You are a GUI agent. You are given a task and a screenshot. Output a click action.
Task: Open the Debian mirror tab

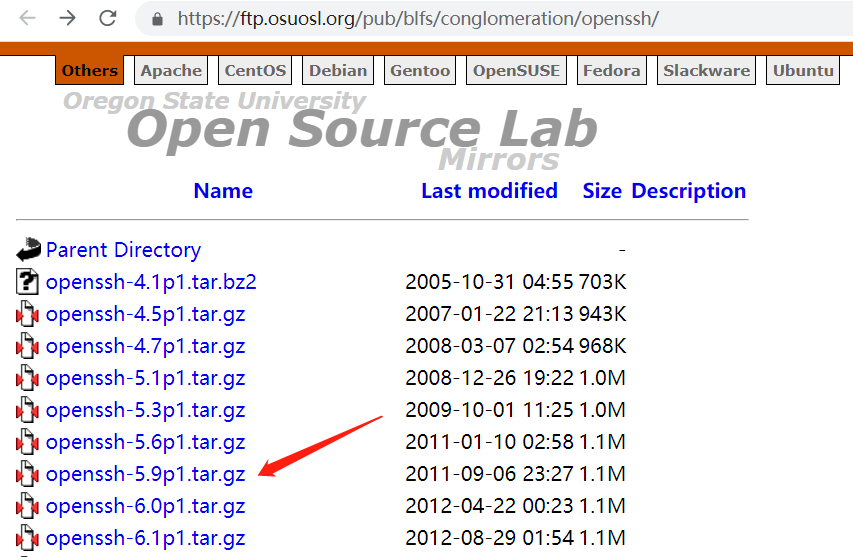[x=338, y=71]
